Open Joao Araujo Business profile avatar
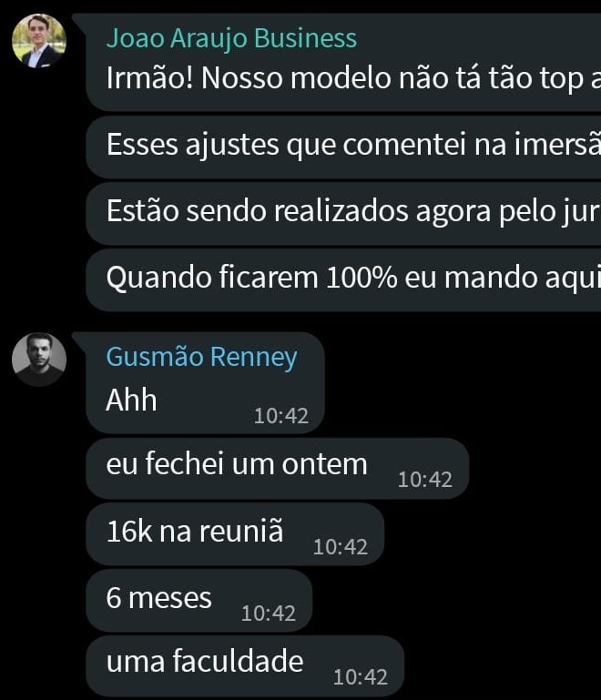 click(39, 41)
